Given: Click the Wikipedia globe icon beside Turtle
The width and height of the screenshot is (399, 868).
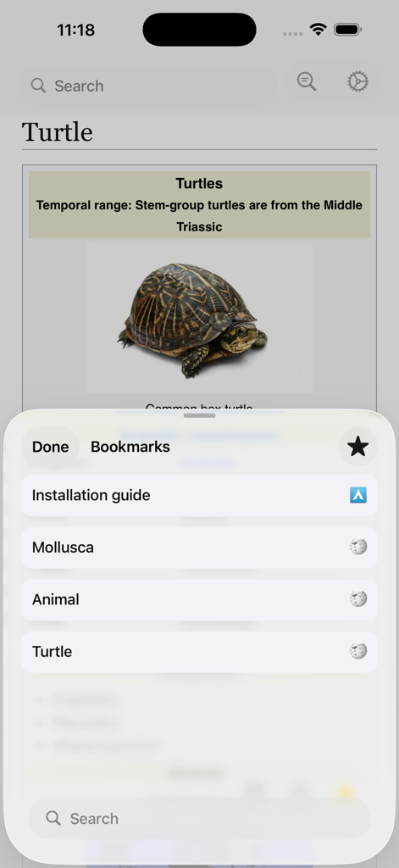Looking at the screenshot, I should coord(358,652).
